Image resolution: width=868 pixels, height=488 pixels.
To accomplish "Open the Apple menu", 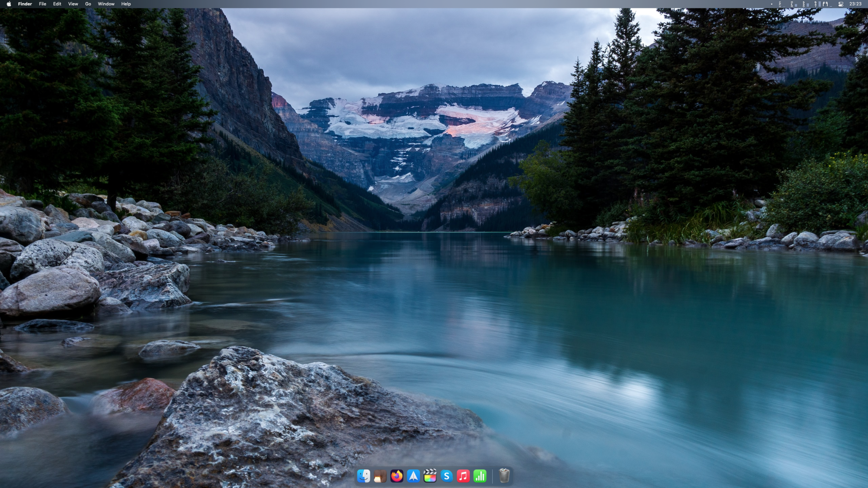I will 9,4.
